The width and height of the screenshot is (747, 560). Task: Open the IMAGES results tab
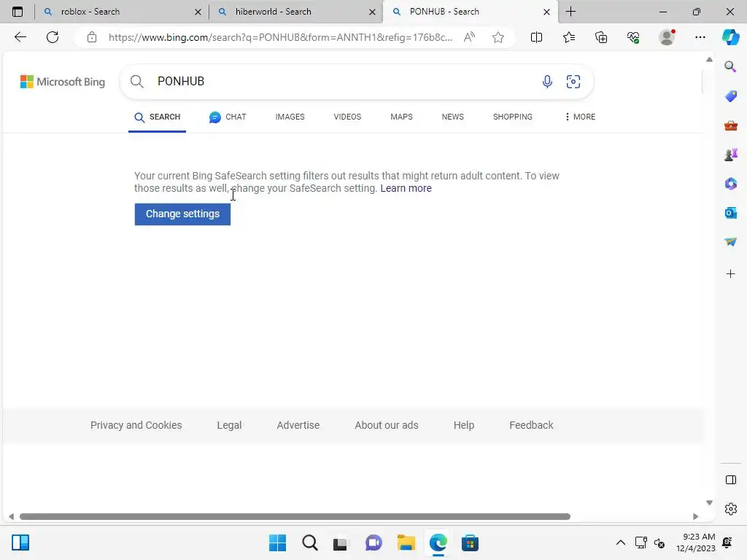[x=290, y=117]
